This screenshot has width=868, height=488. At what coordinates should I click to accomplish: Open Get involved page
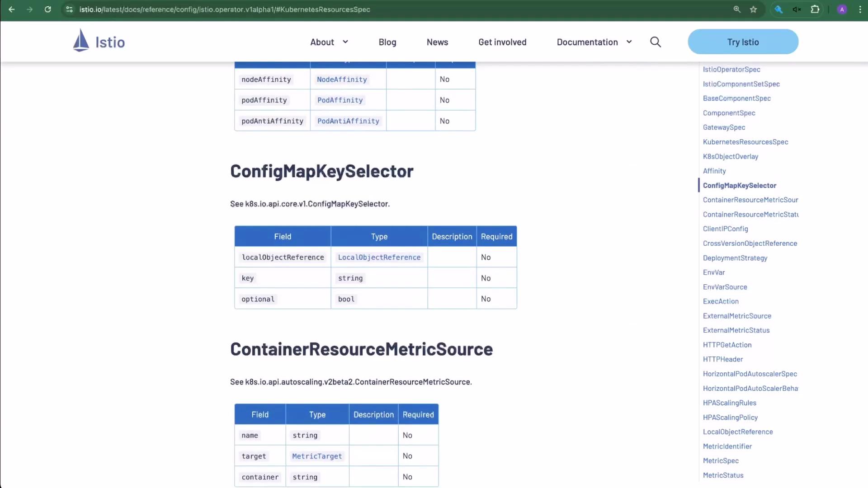tap(502, 42)
